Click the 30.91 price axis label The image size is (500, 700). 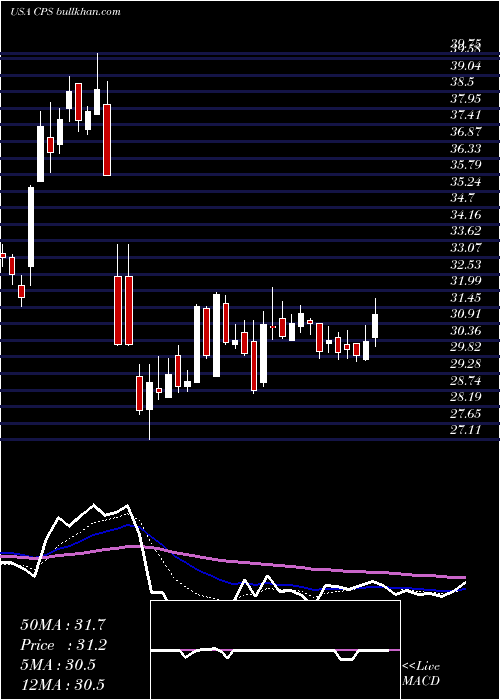tap(466, 314)
